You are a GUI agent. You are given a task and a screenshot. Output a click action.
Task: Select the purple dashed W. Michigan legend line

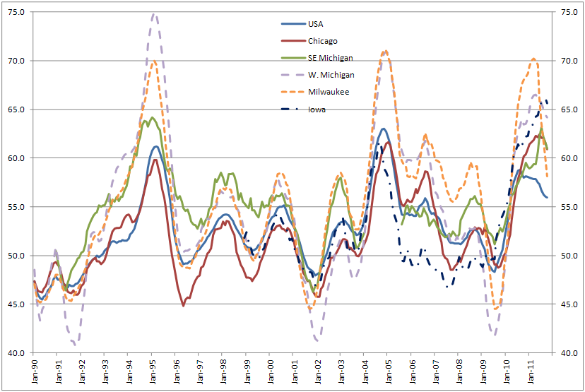coord(293,75)
